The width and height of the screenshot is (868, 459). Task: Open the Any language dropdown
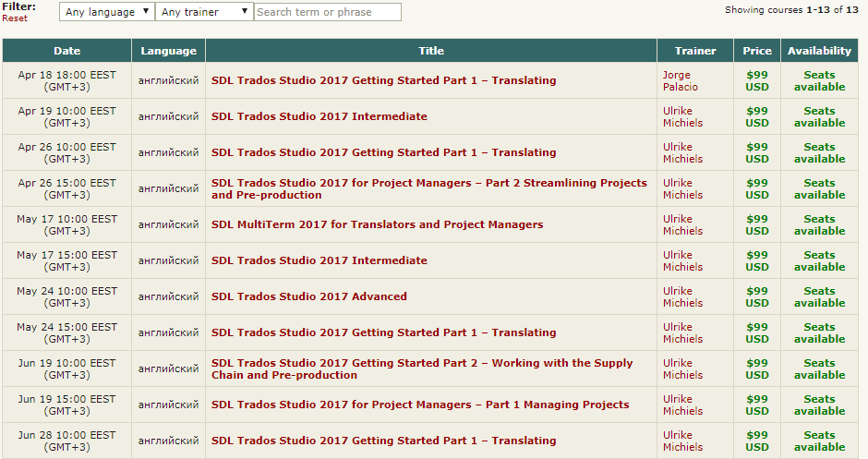107,12
